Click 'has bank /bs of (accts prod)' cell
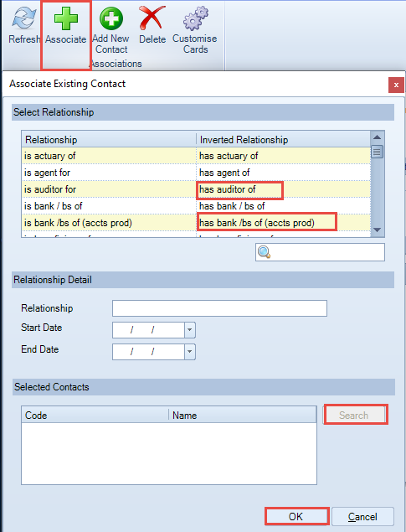This screenshot has width=406, height=532. point(283,222)
